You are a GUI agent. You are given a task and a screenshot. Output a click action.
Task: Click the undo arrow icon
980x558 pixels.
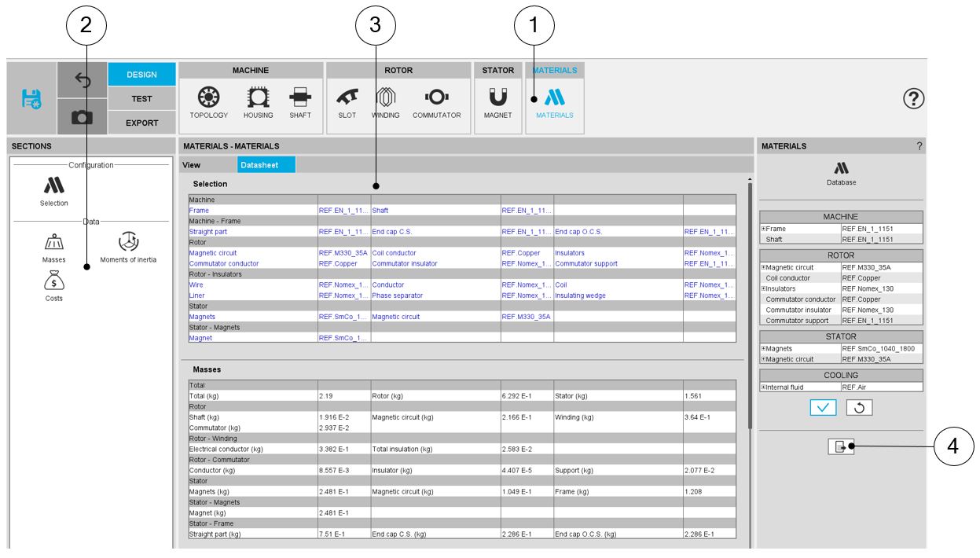pos(82,79)
